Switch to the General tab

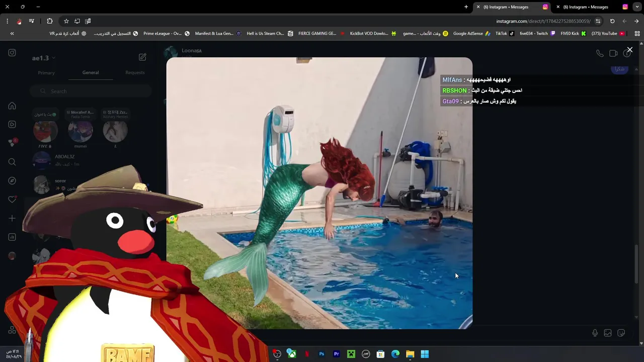91,72
